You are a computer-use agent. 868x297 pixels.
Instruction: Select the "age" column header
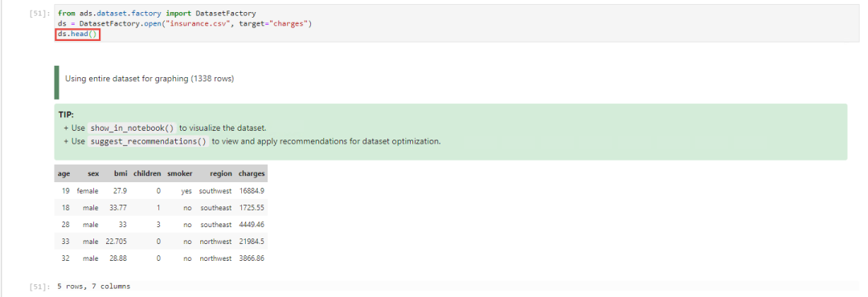63,173
